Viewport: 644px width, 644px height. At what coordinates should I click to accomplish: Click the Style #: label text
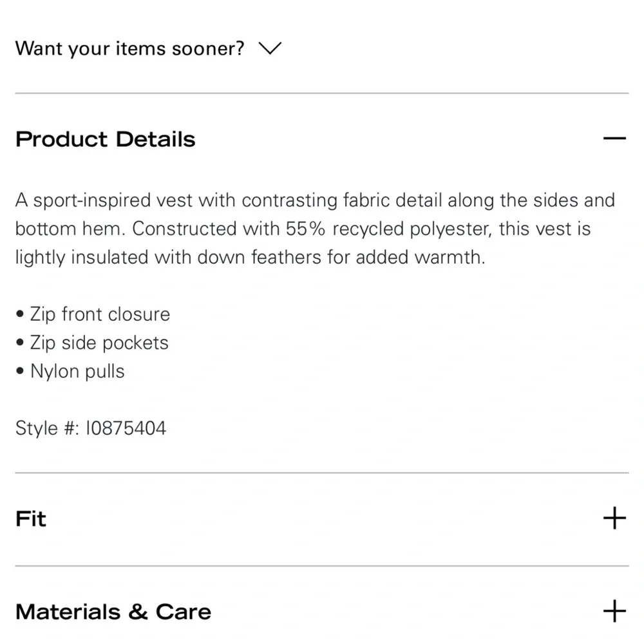47,428
